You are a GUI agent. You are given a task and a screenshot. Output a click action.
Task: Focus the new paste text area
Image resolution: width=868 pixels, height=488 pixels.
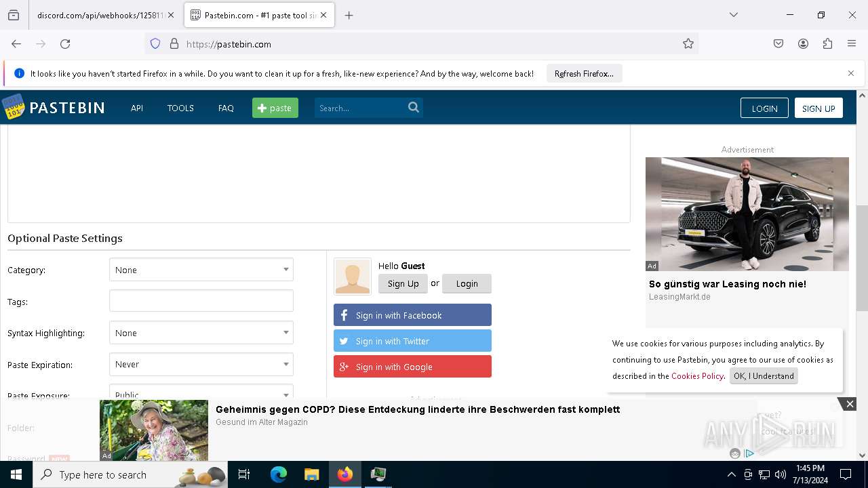(x=319, y=174)
